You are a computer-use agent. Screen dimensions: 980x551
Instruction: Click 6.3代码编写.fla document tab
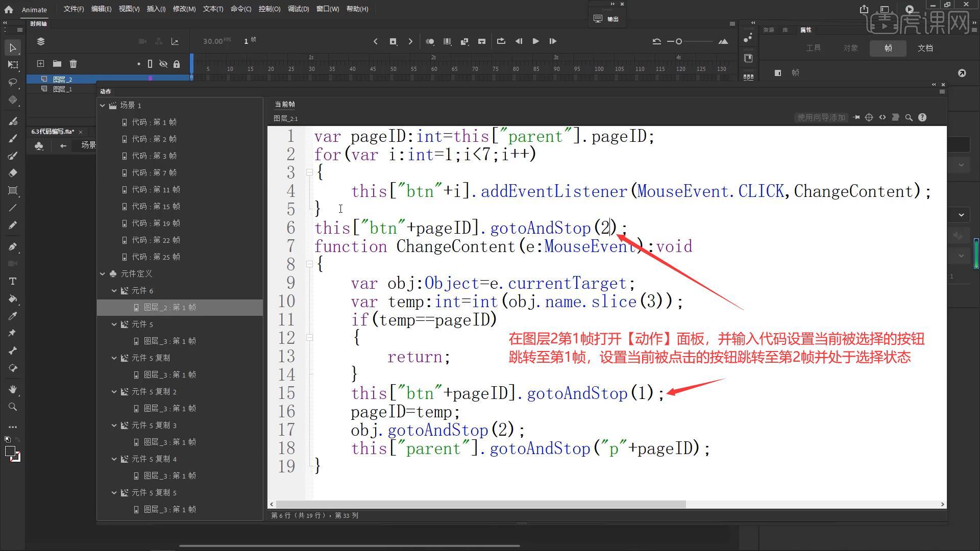(53, 132)
